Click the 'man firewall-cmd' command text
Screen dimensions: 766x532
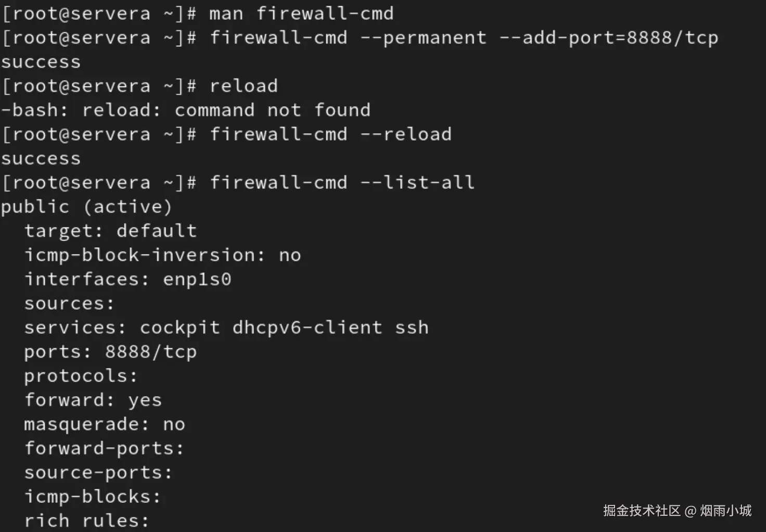(301, 14)
